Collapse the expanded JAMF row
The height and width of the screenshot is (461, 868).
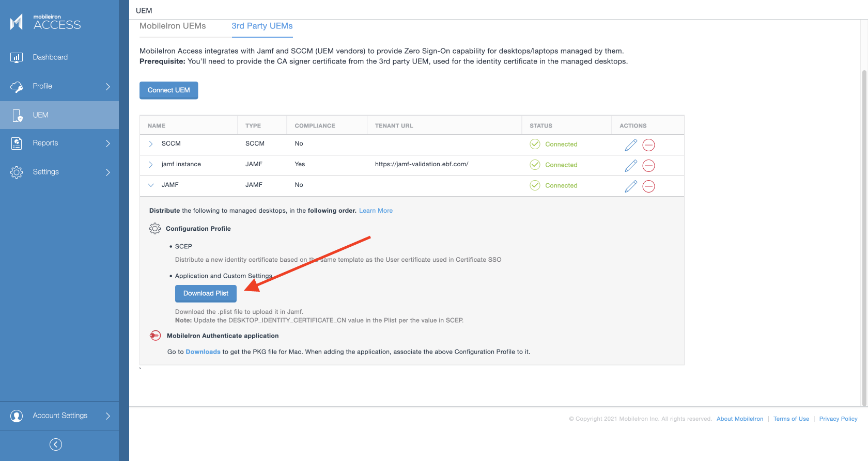pyautogui.click(x=151, y=185)
